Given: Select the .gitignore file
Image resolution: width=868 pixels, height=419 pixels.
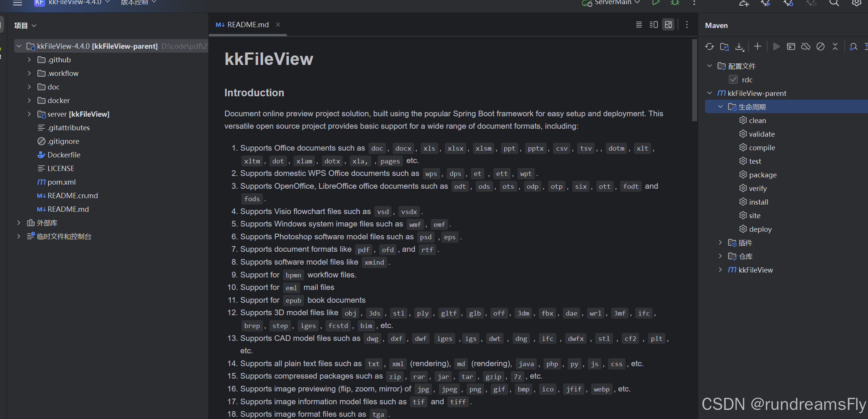Looking at the screenshot, I should (x=58, y=141).
